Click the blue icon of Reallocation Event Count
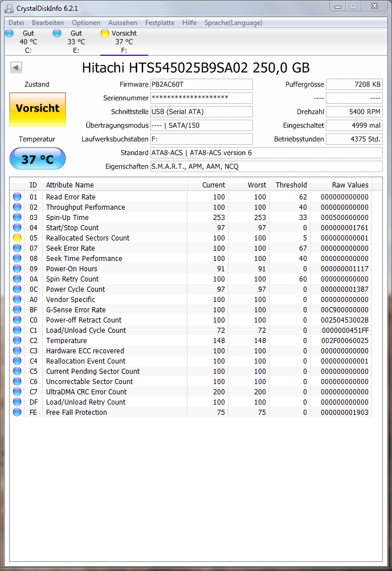Image resolution: width=392 pixels, height=571 pixels. (17, 361)
